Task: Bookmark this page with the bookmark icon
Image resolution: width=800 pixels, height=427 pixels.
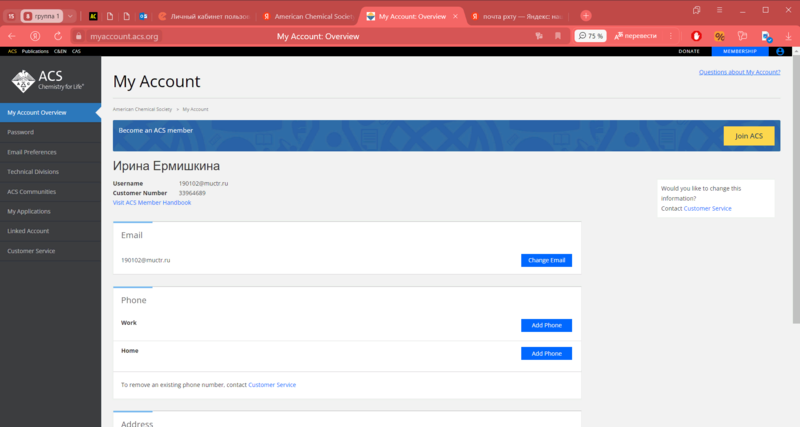Action: pos(558,36)
